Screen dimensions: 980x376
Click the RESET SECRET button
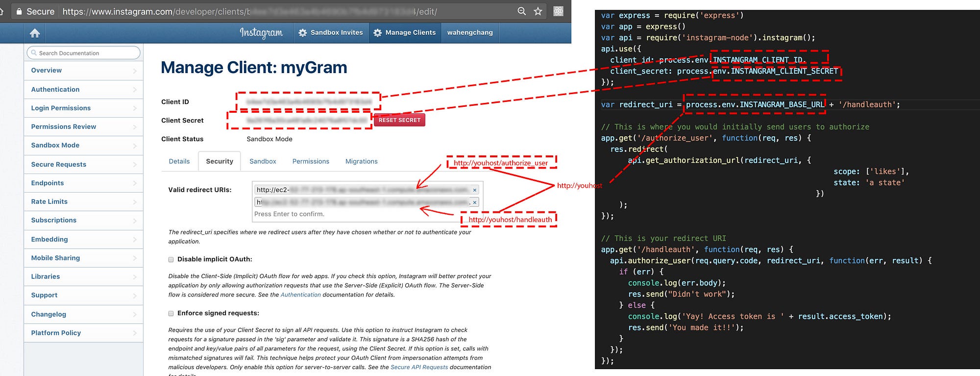[399, 120]
